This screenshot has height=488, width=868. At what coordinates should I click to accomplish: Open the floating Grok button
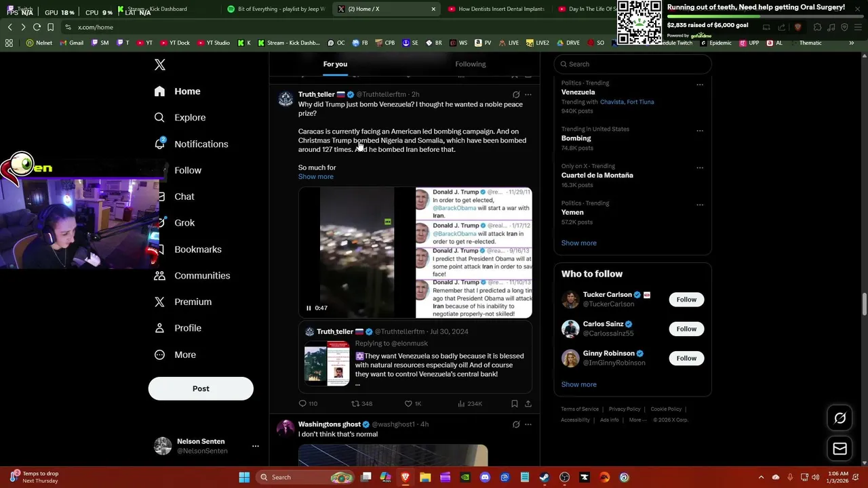[x=840, y=418]
